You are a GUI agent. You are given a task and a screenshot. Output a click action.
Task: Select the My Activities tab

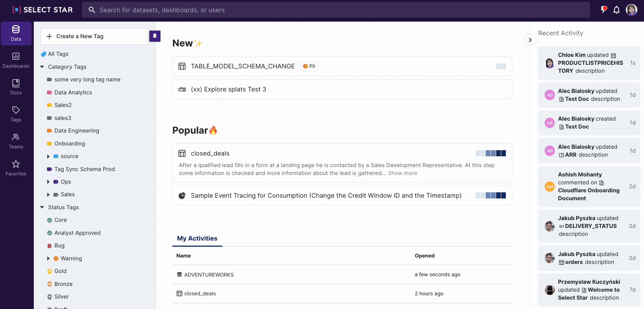coord(197,238)
